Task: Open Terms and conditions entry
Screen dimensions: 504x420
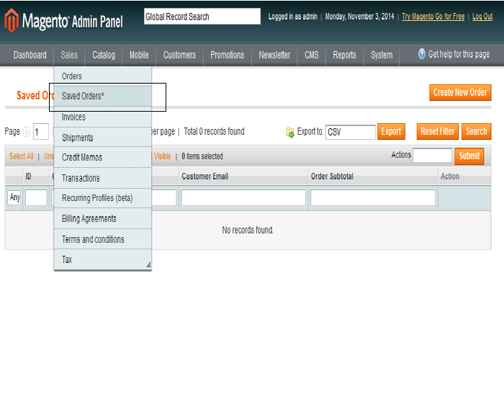Action: pos(102,239)
